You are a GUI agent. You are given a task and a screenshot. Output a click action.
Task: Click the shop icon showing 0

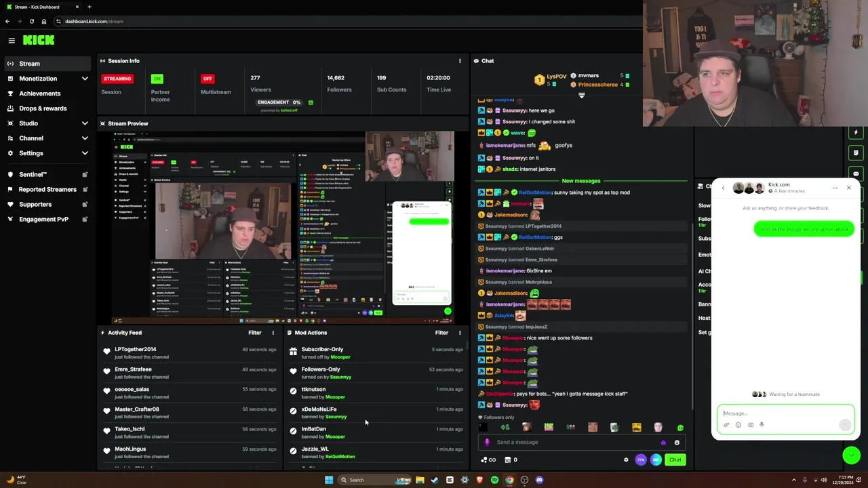pos(510,460)
